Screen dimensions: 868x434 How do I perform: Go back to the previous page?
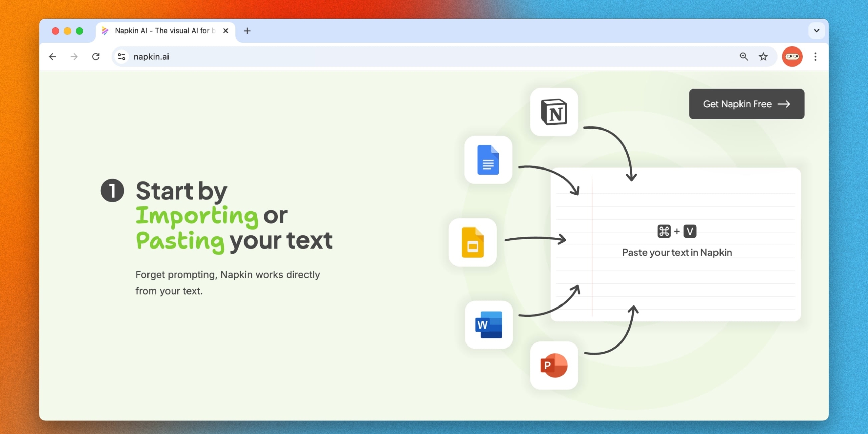53,57
